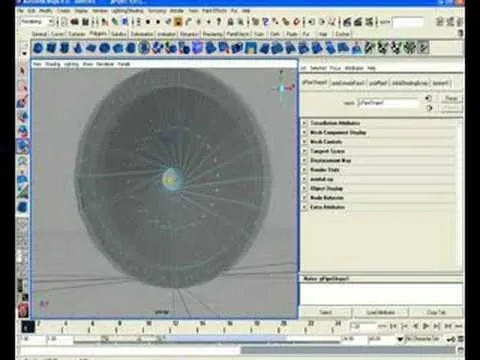The height and width of the screenshot is (360, 480).
Task: Open the viewport Panels menu
Action: [124, 64]
